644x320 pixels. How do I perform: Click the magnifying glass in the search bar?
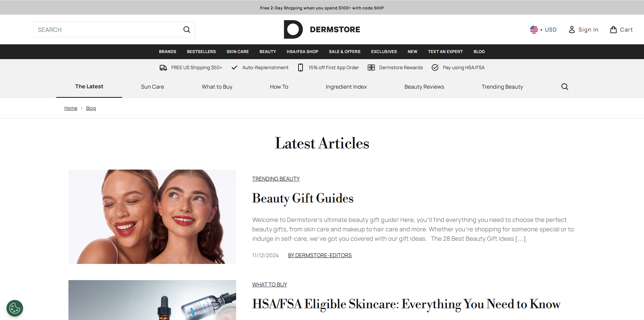(x=186, y=30)
